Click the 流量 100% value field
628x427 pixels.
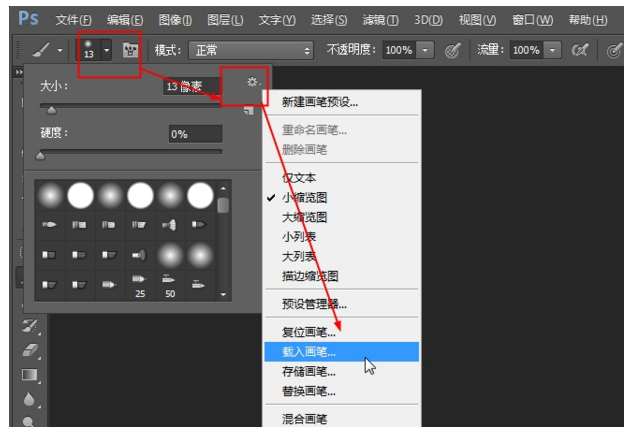tap(526, 50)
